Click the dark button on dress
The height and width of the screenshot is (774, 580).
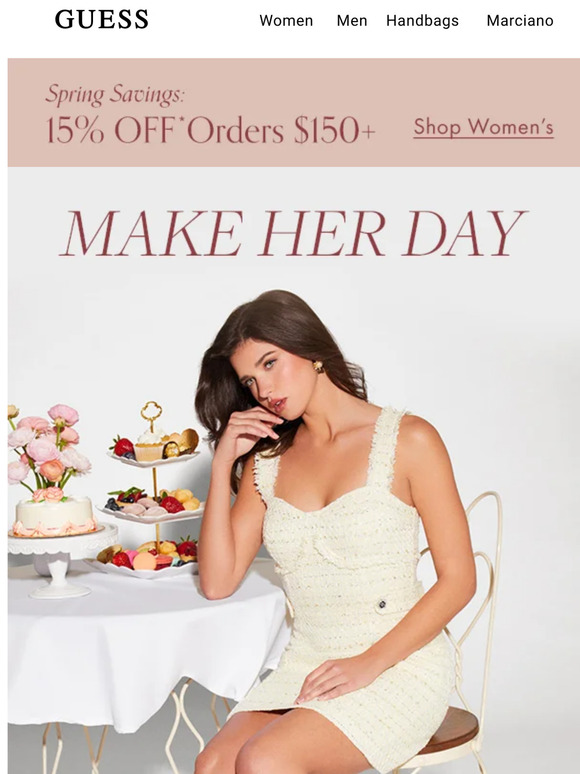382,604
